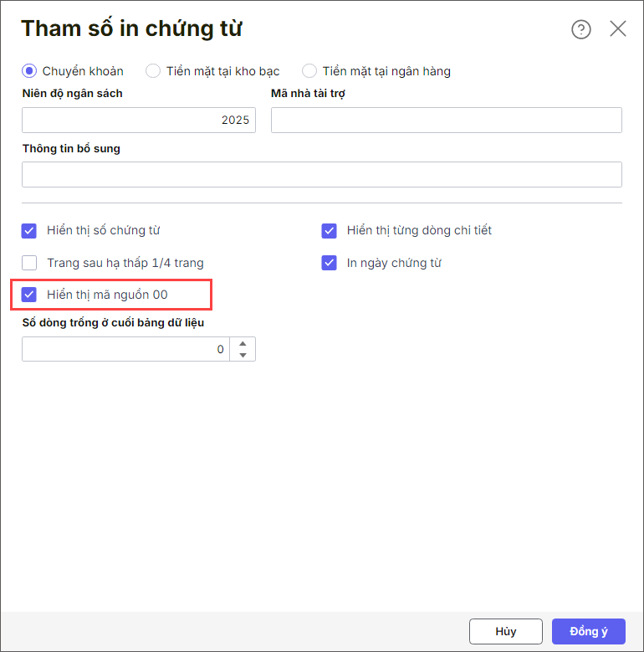Screen dimensions: 644x652
Task: Click the Hiển thị mã nguồn 00 label
Action: [x=107, y=295]
